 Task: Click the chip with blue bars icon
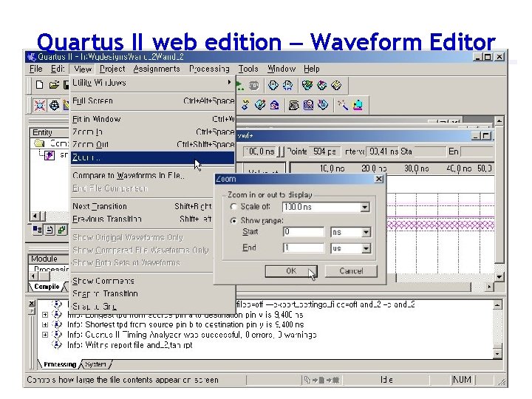click(323, 105)
